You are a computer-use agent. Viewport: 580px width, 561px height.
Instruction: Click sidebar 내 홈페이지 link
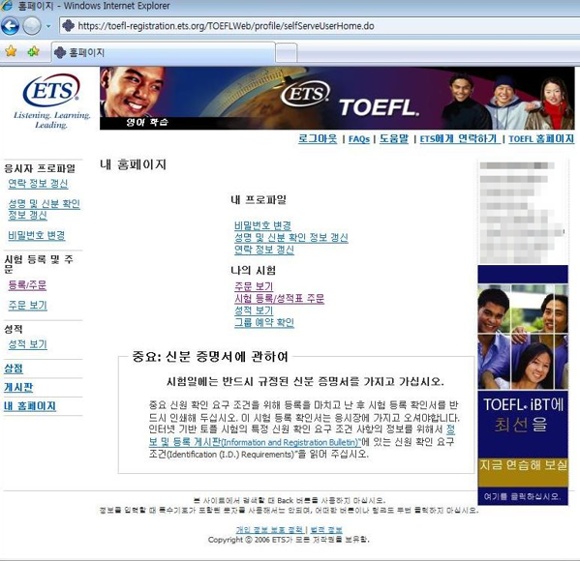pos(30,406)
